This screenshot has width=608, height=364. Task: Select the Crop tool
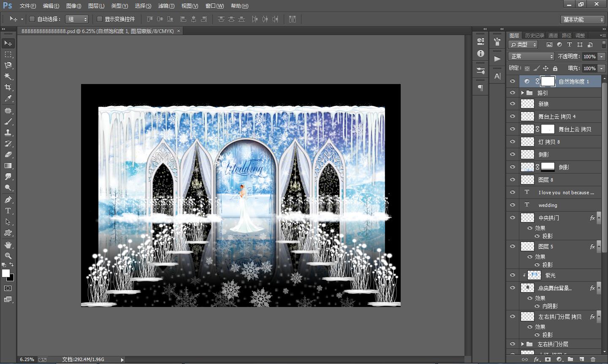8,87
